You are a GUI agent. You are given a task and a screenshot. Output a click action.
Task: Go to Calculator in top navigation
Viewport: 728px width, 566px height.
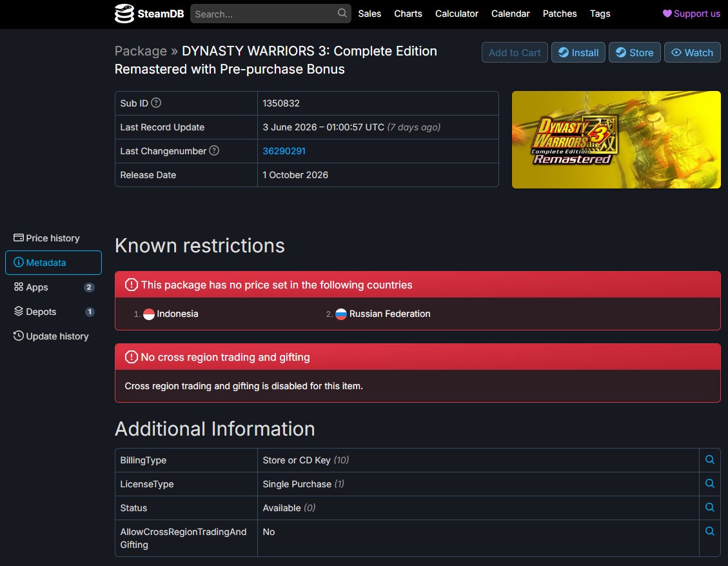click(x=457, y=14)
